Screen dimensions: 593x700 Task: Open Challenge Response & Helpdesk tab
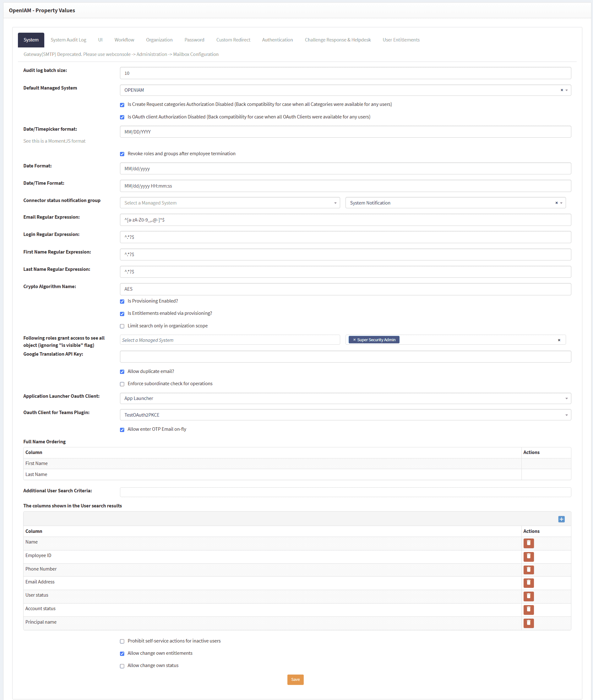[x=338, y=40]
